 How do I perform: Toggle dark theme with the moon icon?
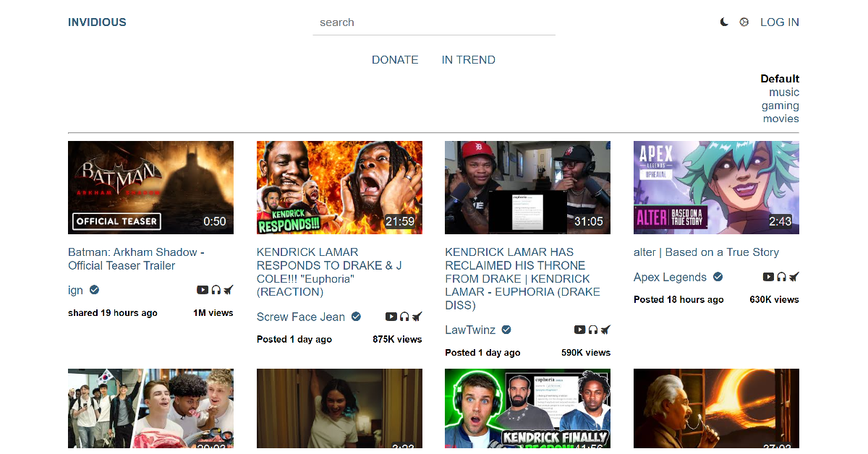point(724,22)
